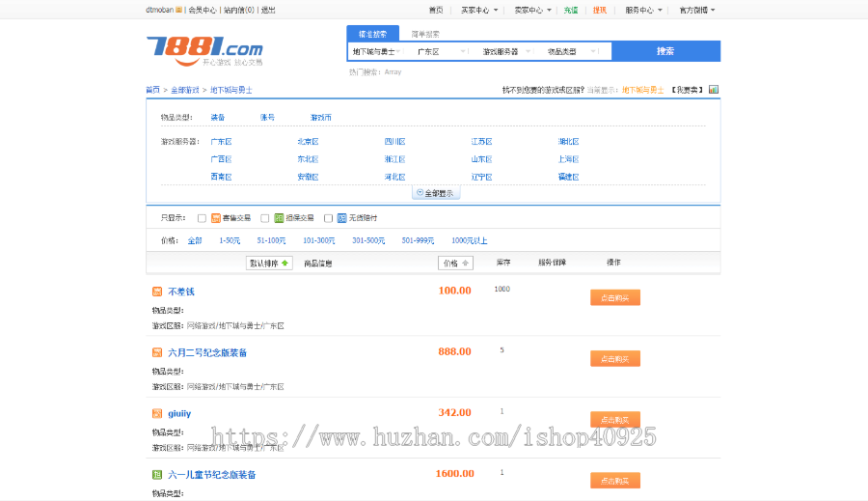The height and width of the screenshot is (501, 868).
Task: Check the 担保交易 filter checkbox
Action: click(x=265, y=218)
